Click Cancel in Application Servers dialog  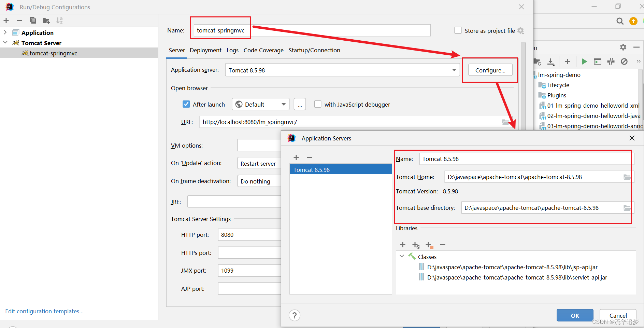[618, 315]
